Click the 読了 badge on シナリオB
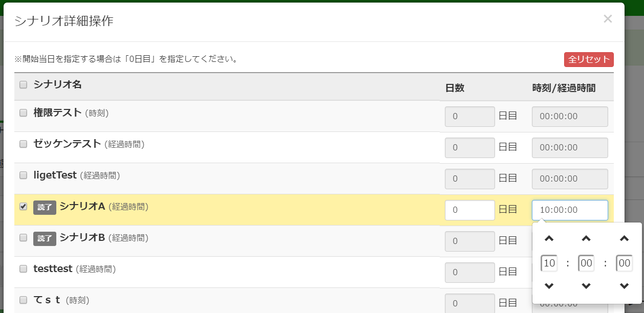 [45, 238]
